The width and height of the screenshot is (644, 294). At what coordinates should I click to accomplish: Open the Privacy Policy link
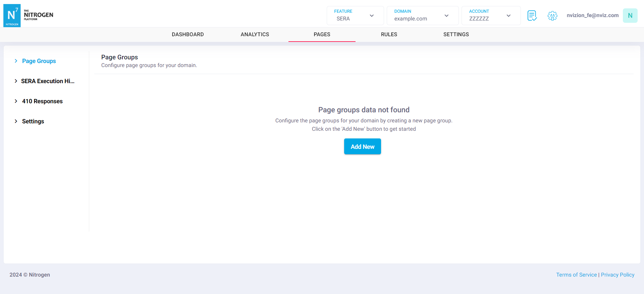coord(618,275)
